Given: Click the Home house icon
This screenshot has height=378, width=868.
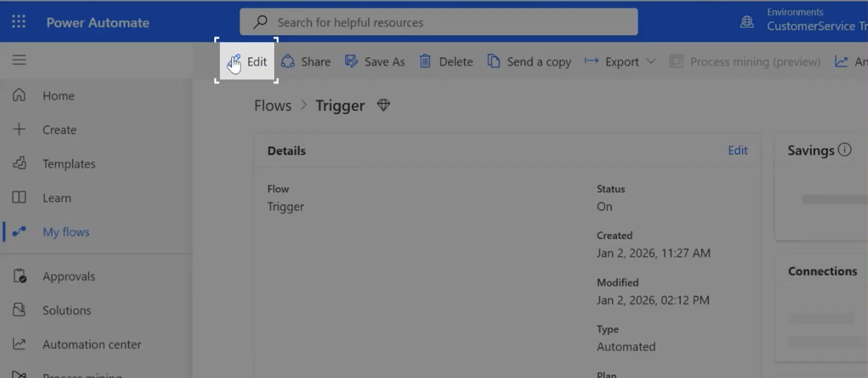Looking at the screenshot, I should 19,95.
